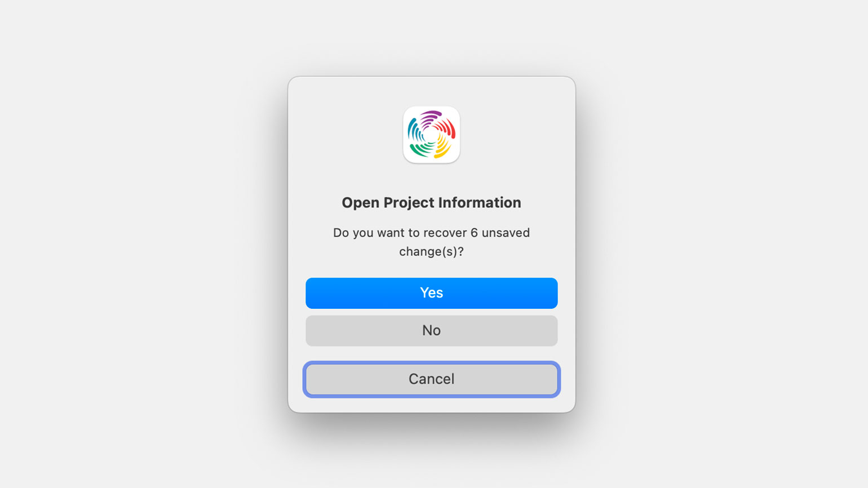Image resolution: width=868 pixels, height=488 pixels.
Task: Abort opening the project with Cancel
Action: click(431, 379)
